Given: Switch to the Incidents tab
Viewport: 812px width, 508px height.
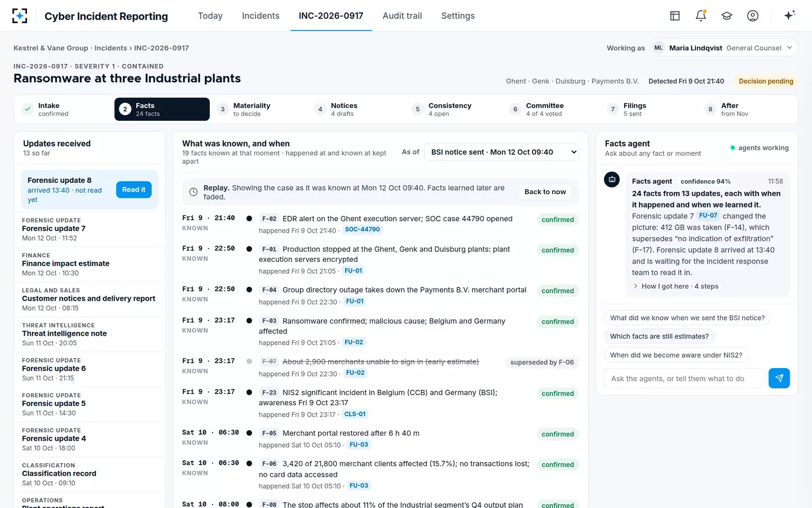Looking at the screenshot, I should [x=261, y=16].
